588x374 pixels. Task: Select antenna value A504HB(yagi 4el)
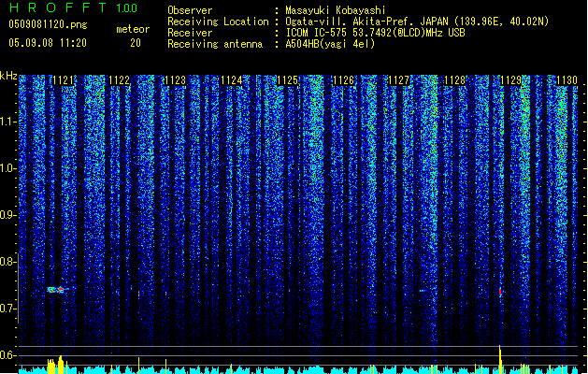330,44
